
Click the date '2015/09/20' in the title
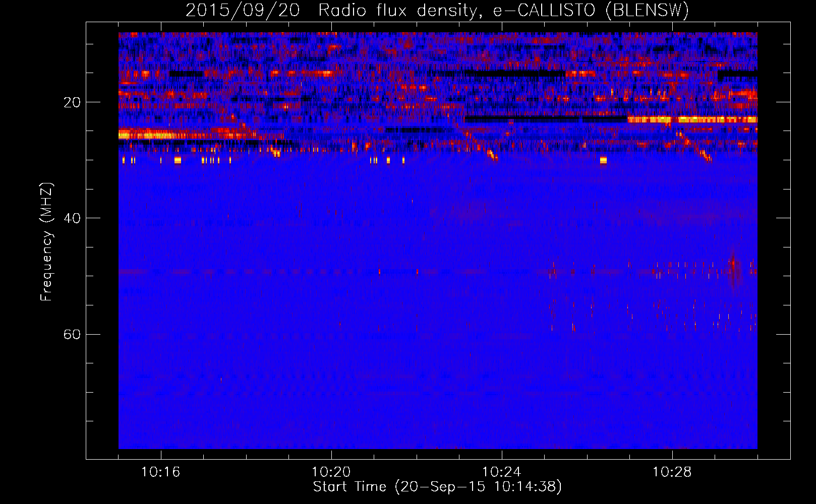(243, 11)
